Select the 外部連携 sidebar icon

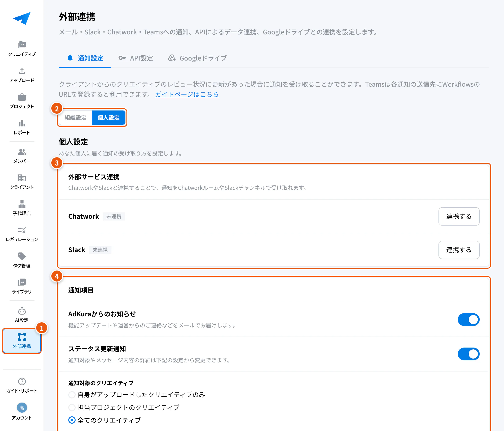pyautogui.click(x=22, y=337)
